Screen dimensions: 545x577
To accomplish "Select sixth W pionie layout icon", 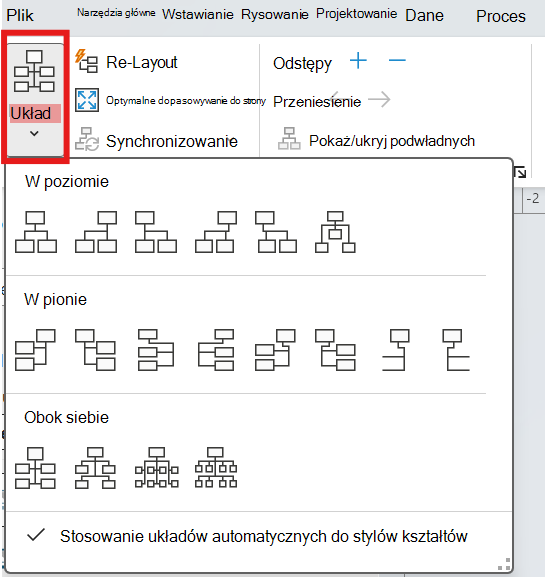I will pyautogui.click(x=335, y=350).
